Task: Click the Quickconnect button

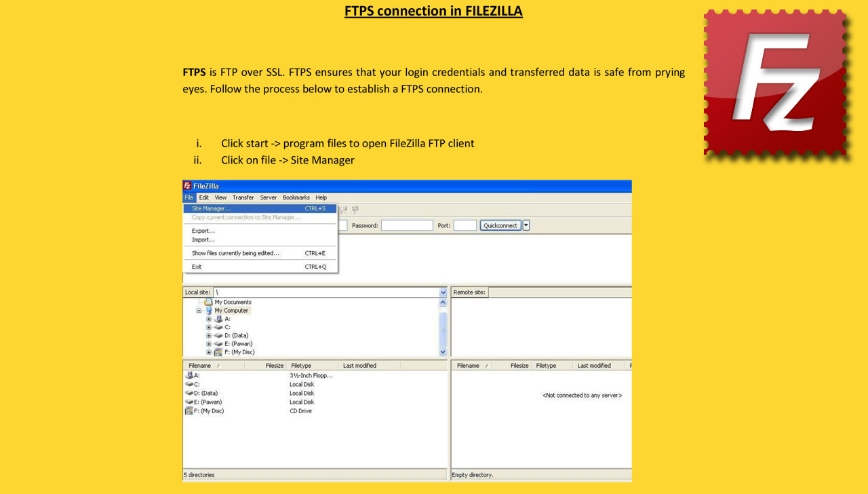Action: (x=500, y=225)
